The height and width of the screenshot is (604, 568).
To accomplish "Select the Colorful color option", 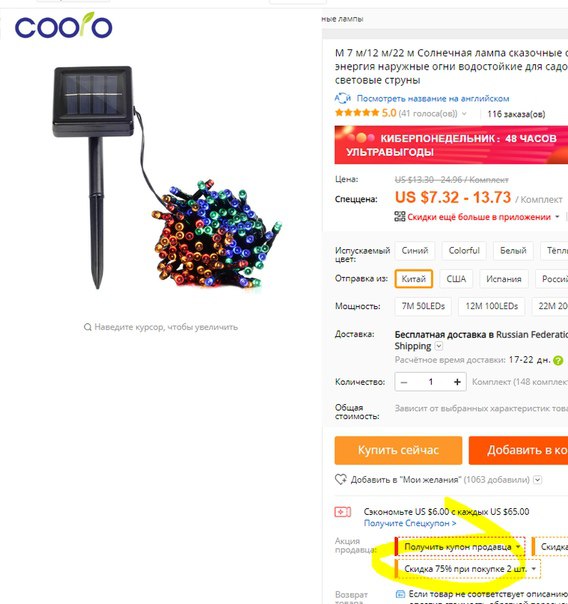I will point(464,250).
